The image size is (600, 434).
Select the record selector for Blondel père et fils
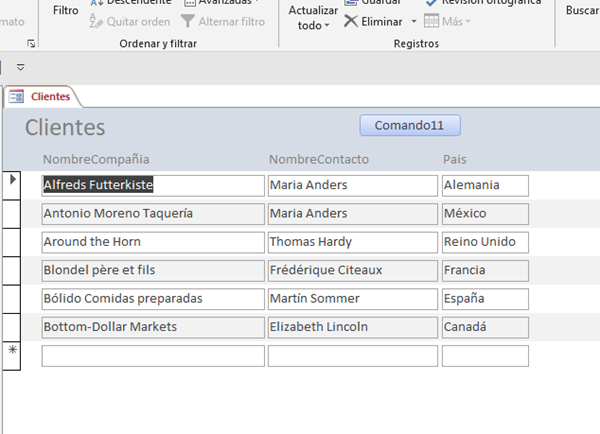(x=12, y=271)
